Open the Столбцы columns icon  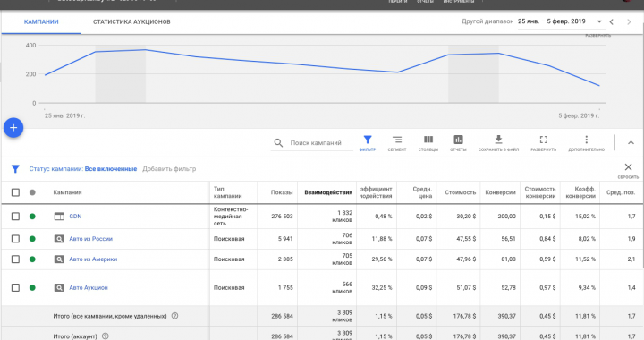[x=428, y=143]
